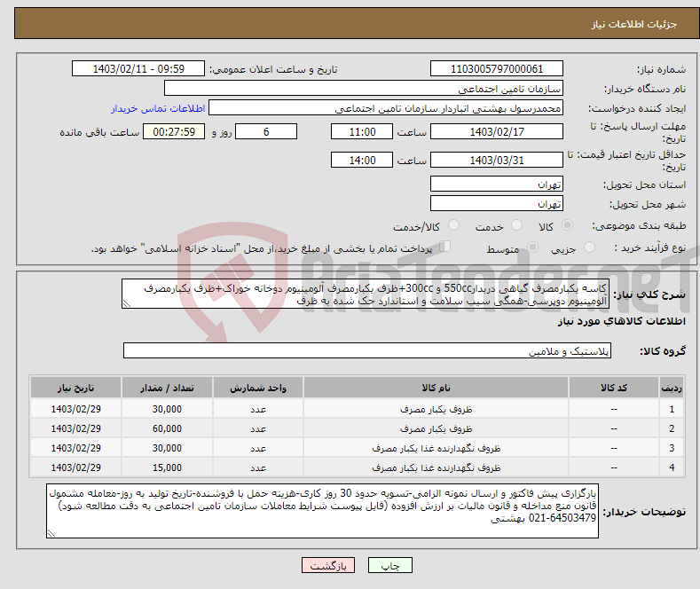Select the کالا radio button

click(x=567, y=225)
